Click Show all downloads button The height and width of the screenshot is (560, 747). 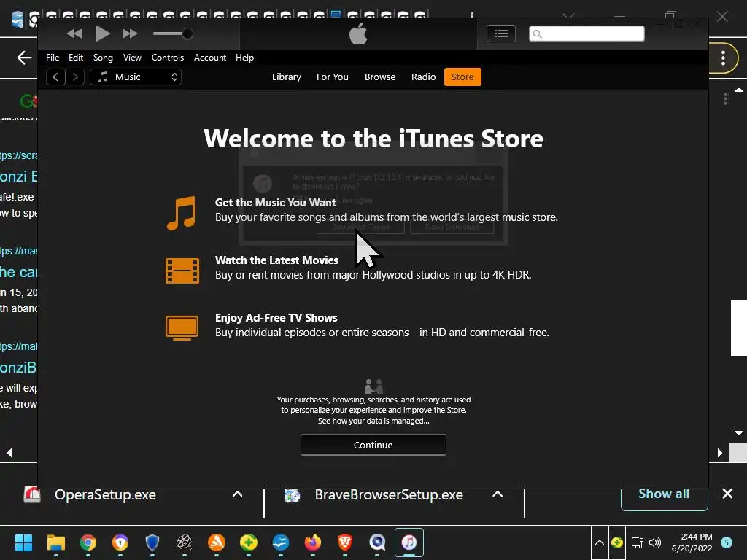[664, 494]
